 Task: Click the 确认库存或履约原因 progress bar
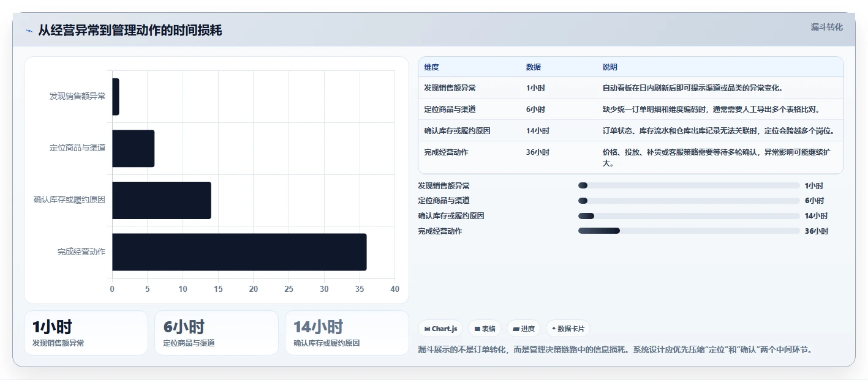(689, 216)
